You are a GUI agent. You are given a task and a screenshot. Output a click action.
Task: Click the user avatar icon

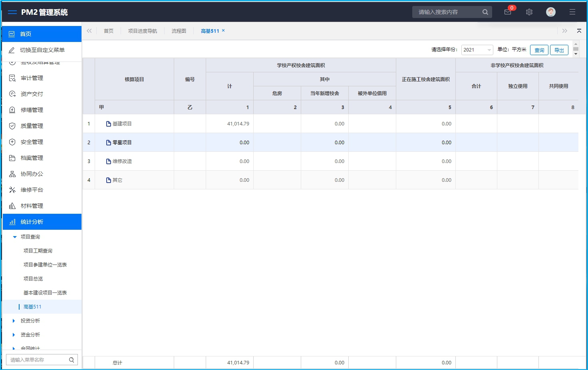coord(550,12)
